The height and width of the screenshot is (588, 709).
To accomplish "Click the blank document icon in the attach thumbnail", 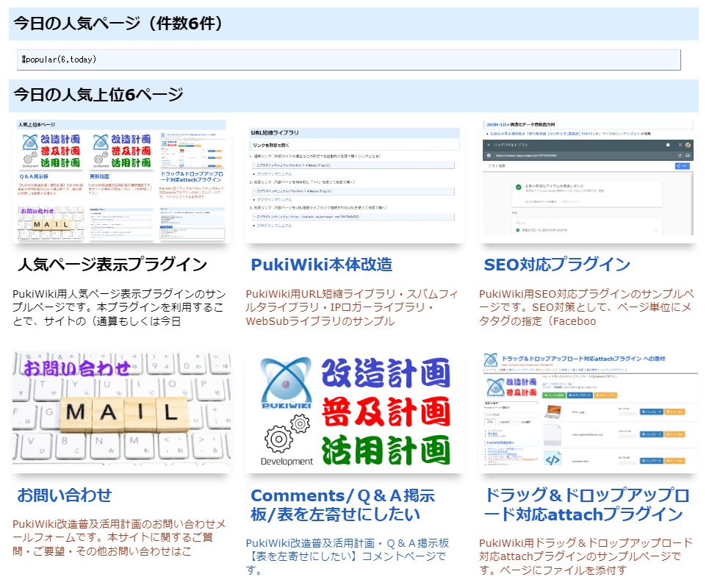I will [553, 435].
